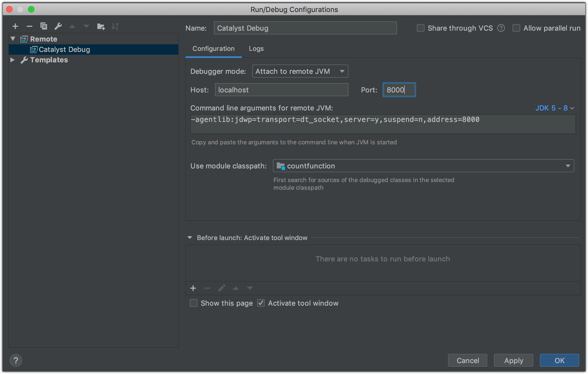Apply the configuration changes

(513, 360)
